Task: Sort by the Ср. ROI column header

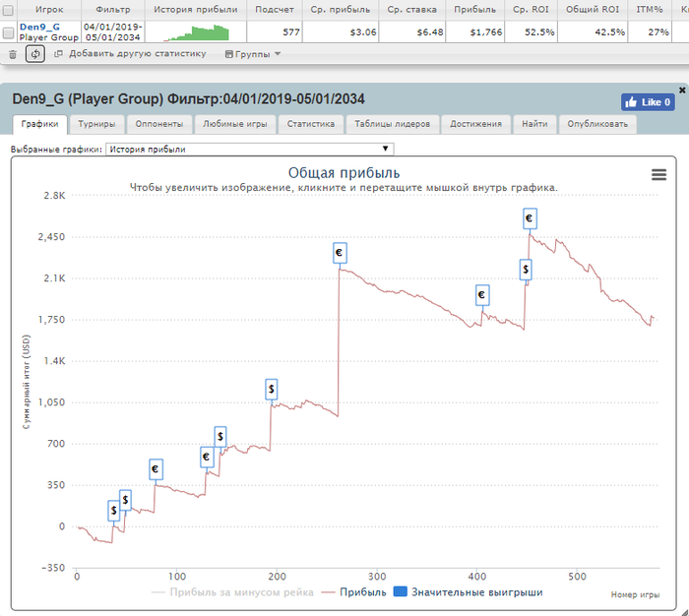Action: [x=531, y=10]
